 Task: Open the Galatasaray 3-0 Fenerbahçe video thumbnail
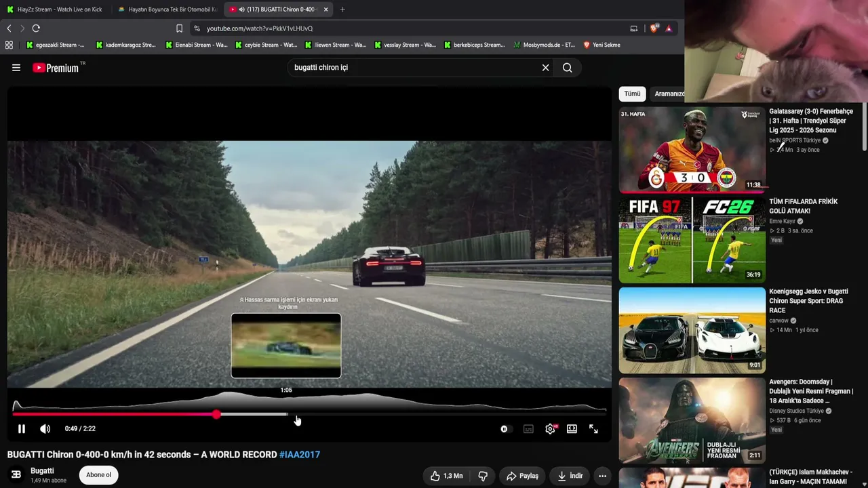click(692, 149)
